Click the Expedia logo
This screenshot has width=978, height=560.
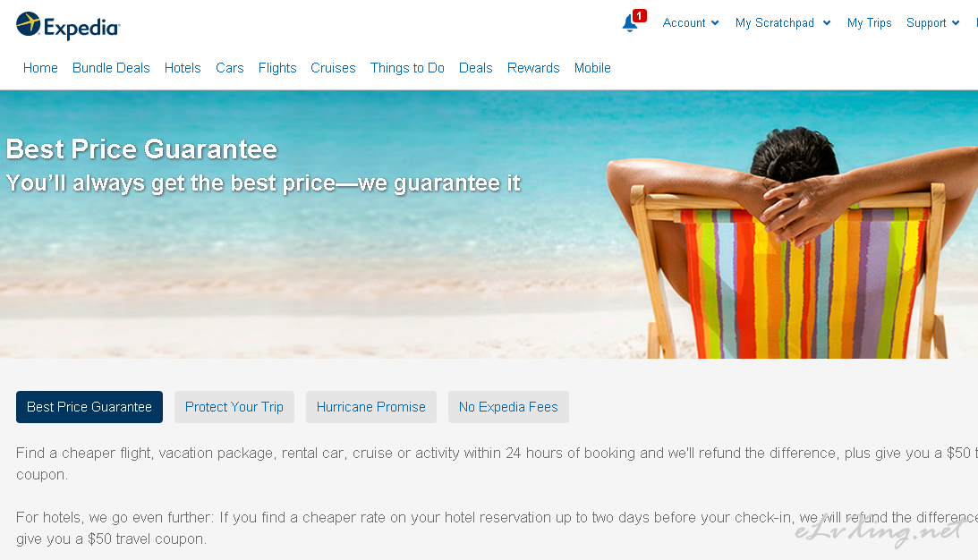coord(68,26)
